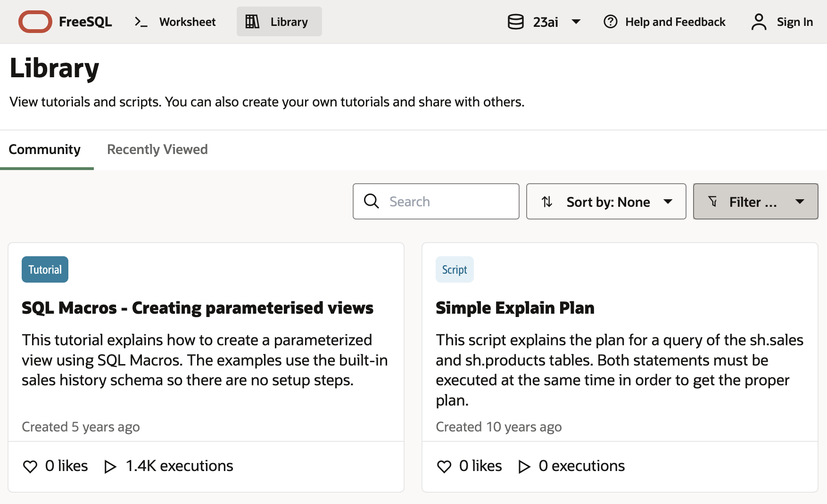Click the Worksheet terminal prompt icon
This screenshot has height=504, width=827.
point(141,22)
